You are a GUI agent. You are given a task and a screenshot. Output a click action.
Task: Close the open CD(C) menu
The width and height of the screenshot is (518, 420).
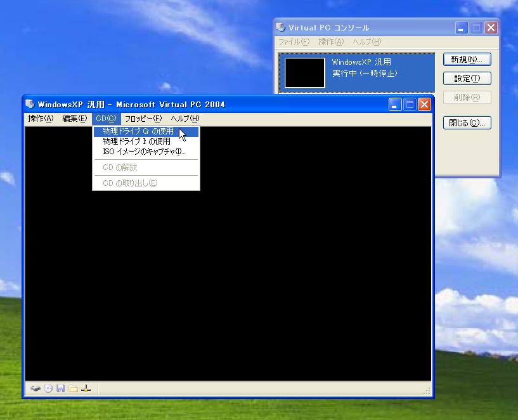coord(106,118)
